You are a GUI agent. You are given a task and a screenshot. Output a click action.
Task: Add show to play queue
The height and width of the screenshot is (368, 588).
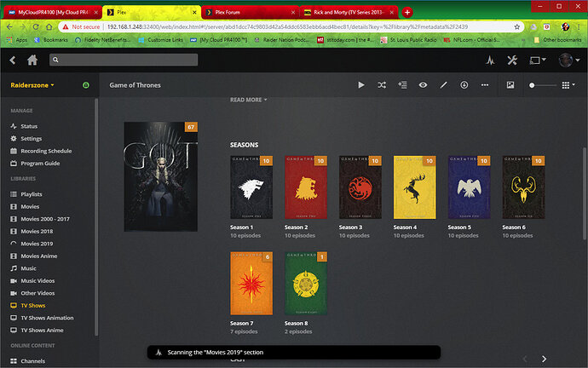coord(402,85)
